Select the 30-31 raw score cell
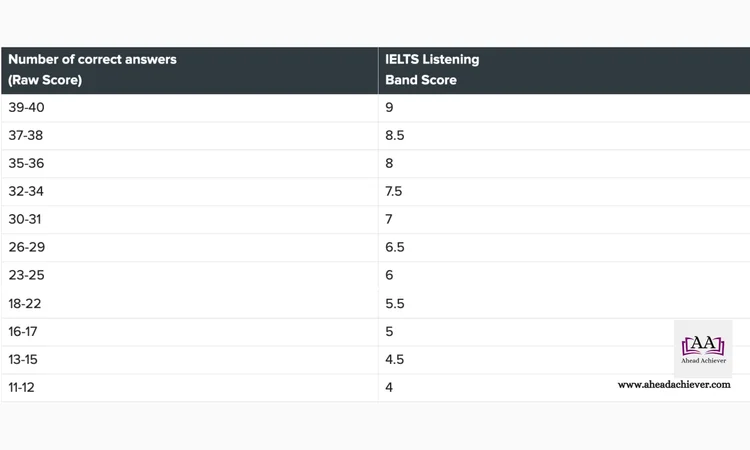Screen dimensions: 750x450 pos(189,220)
